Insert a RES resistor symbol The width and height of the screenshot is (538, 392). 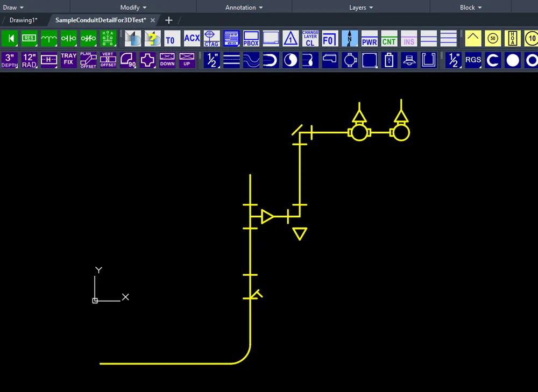29,38
